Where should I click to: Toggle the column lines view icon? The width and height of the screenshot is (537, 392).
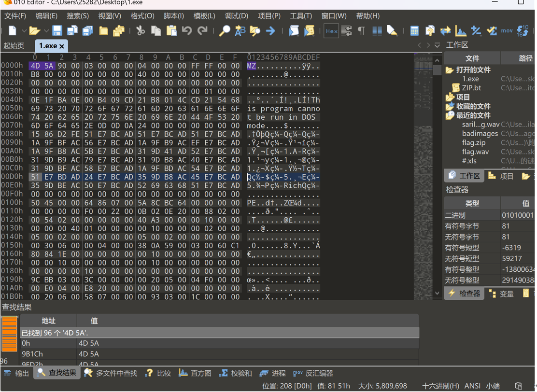tap(377, 31)
